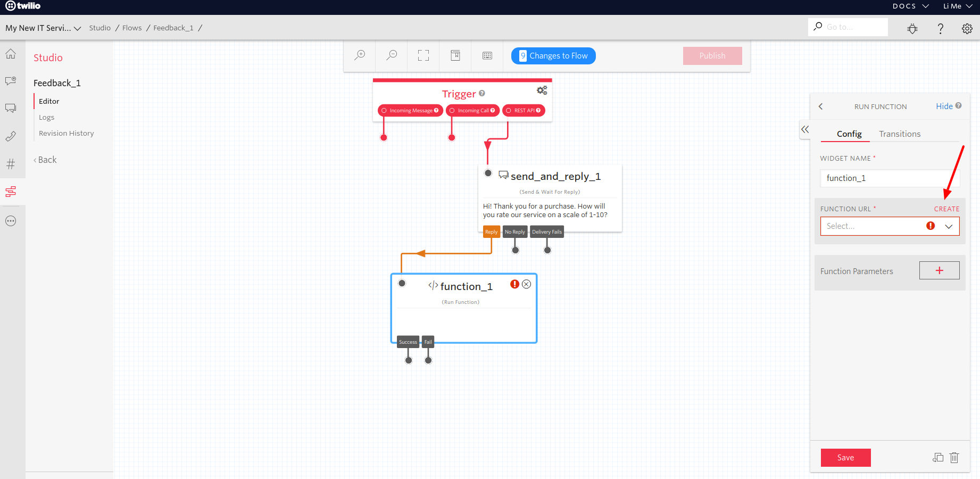
Task: Click CREATE next to Function URL
Action: [x=946, y=209]
